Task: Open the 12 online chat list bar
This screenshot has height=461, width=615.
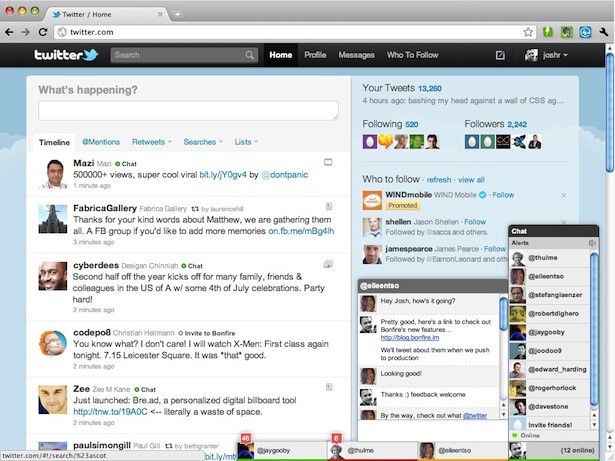Action: (x=553, y=450)
